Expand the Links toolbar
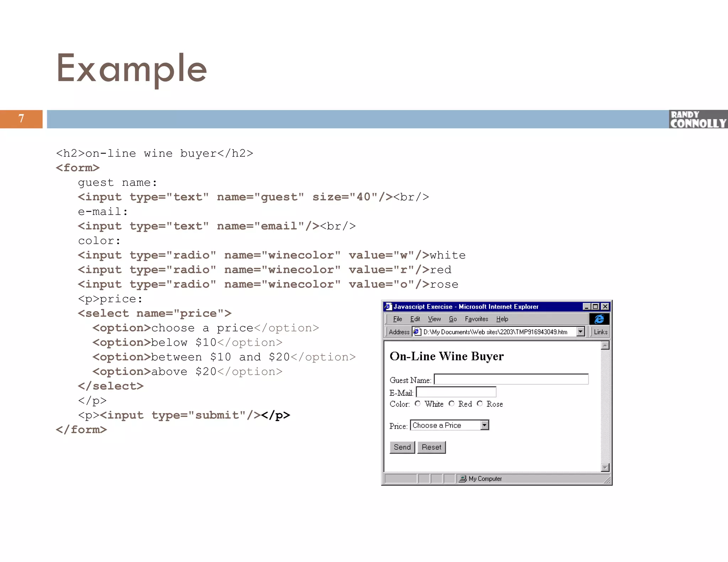The image size is (728, 562). coord(600,332)
